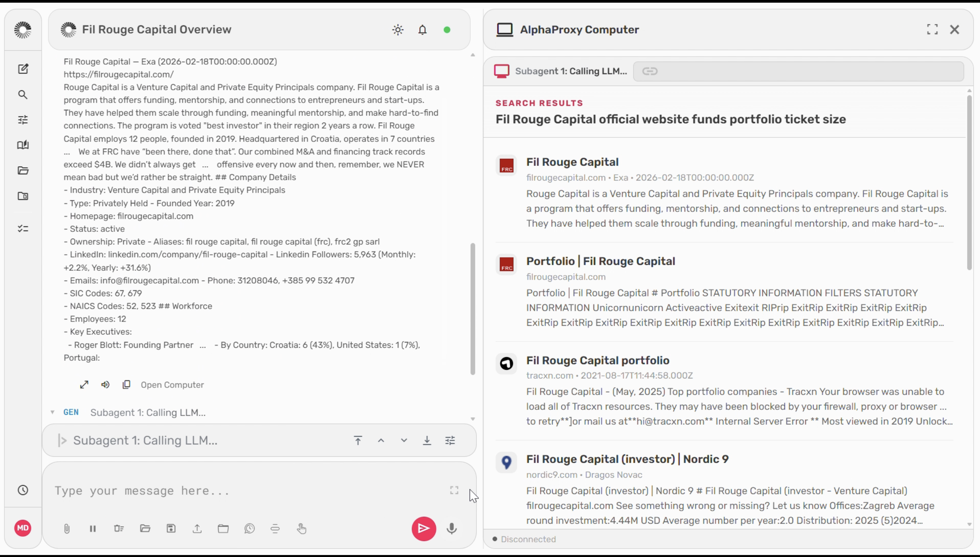Open the folder-with-document sidebar icon

pos(23,196)
